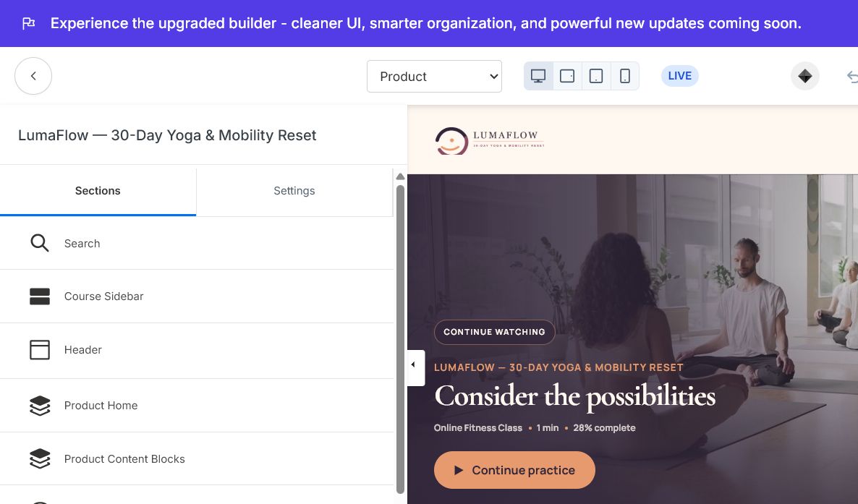
Task: Click the 'Online Fitness Class' text
Action: pyautogui.click(x=477, y=428)
